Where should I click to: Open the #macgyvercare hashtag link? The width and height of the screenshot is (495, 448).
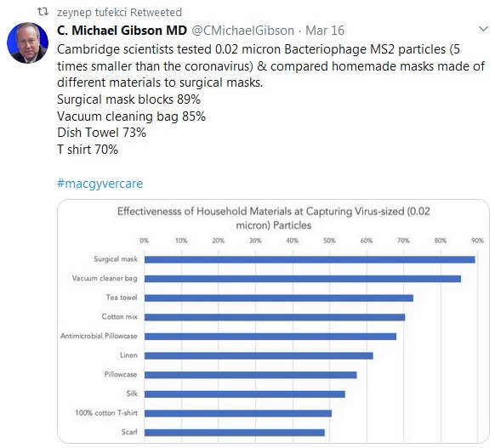[100, 184]
